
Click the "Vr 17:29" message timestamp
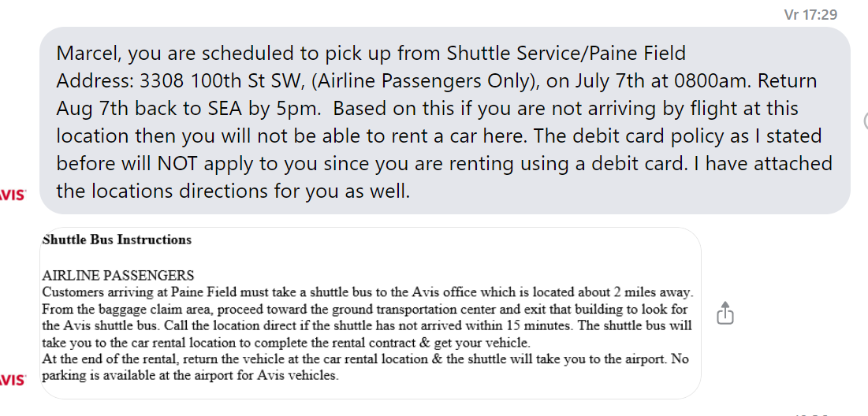pos(810,14)
